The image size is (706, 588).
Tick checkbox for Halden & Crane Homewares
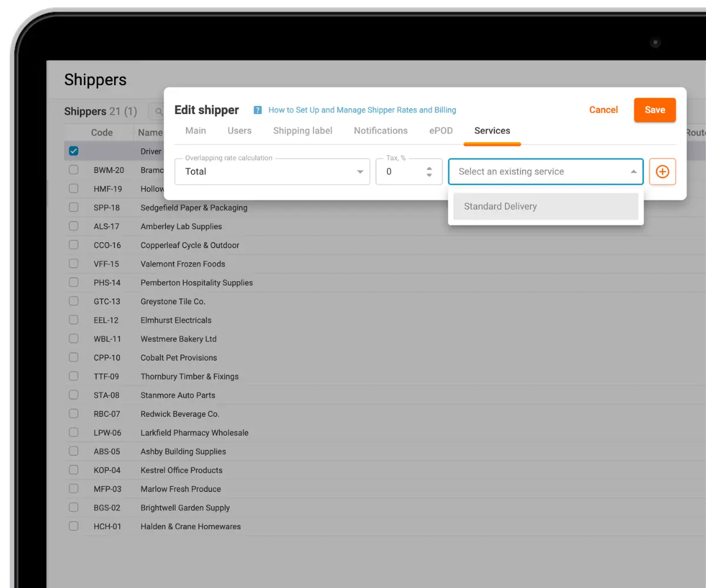(74, 526)
